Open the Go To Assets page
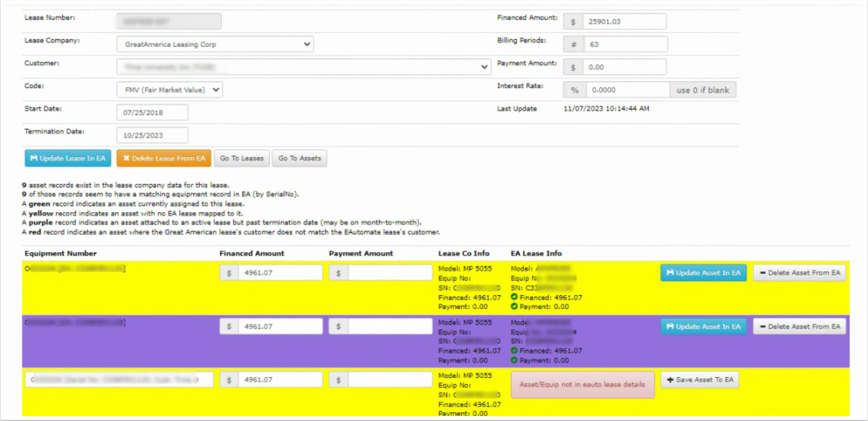Viewport: 868px width, 421px height. pyautogui.click(x=300, y=158)
